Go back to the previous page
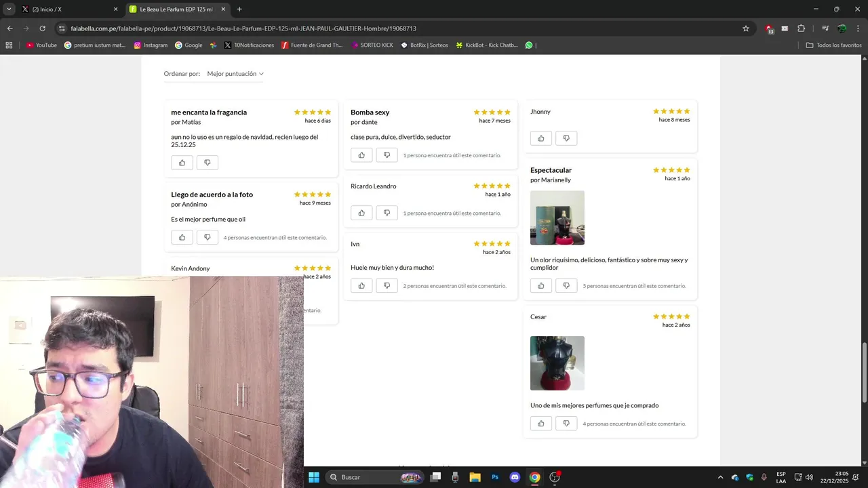The width and height of the screenshot is (868, 488). 9,28
